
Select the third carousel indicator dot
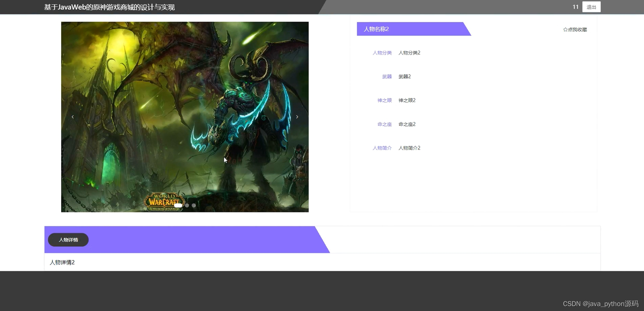[194, 205]
